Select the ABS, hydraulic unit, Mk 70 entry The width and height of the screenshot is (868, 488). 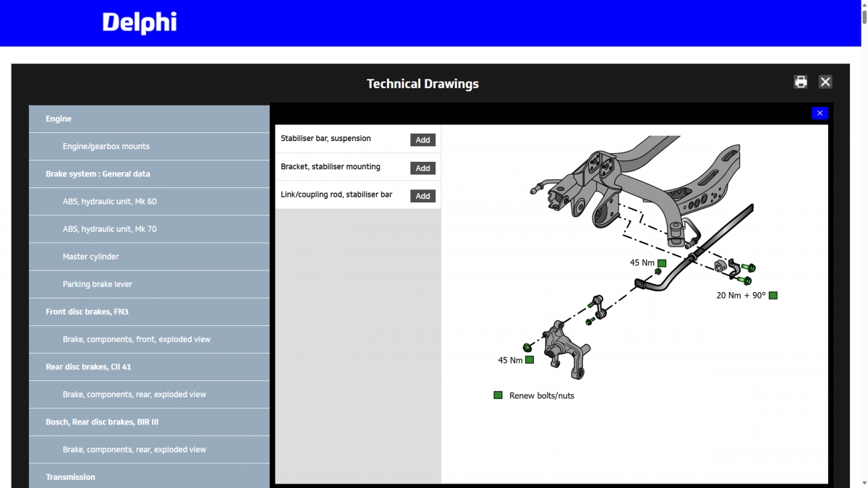[x=149, y=228]
